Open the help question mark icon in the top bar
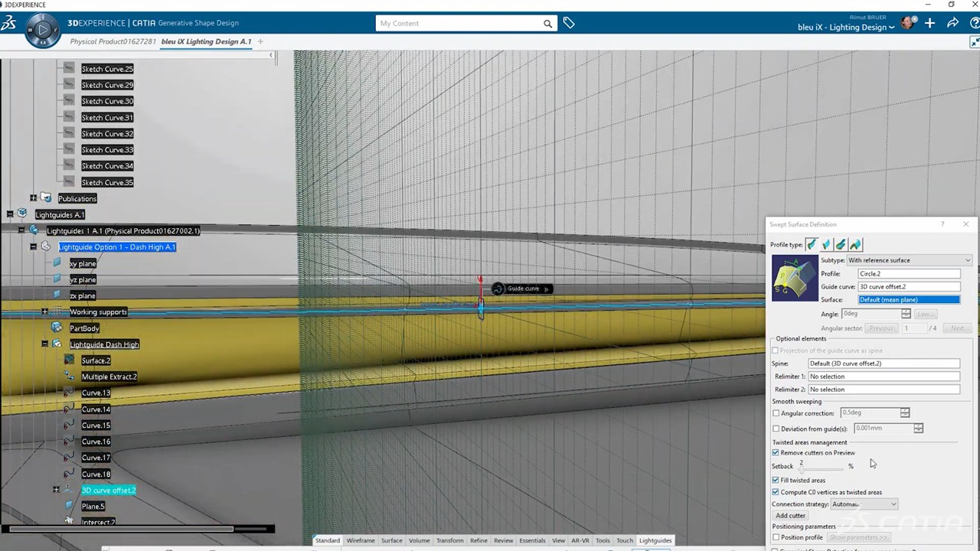This screenshot has width=980, height=551. pos(974,23)
